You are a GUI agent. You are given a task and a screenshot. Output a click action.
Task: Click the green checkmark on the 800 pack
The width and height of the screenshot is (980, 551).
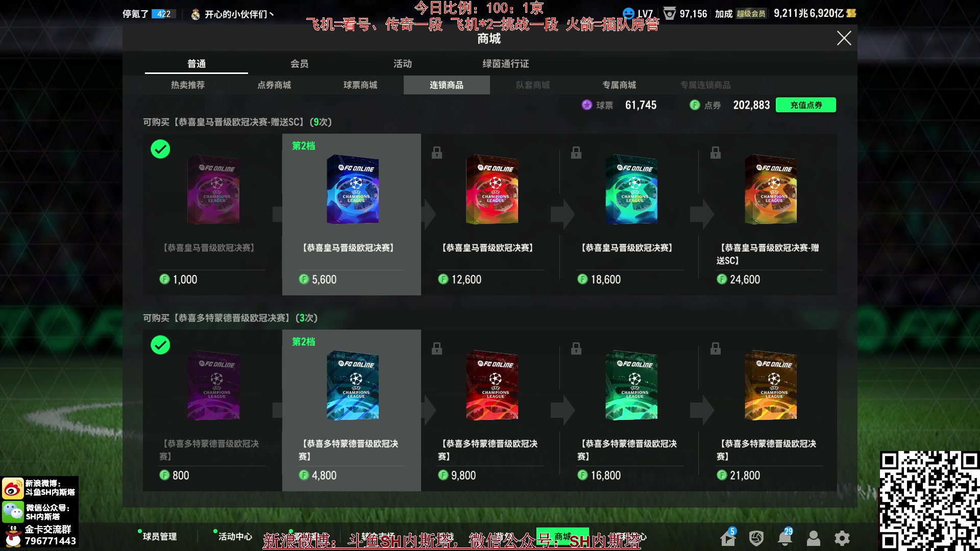160,345
